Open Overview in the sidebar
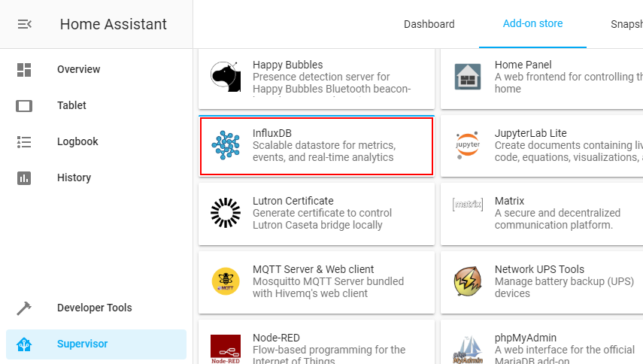 coord(79,69)
